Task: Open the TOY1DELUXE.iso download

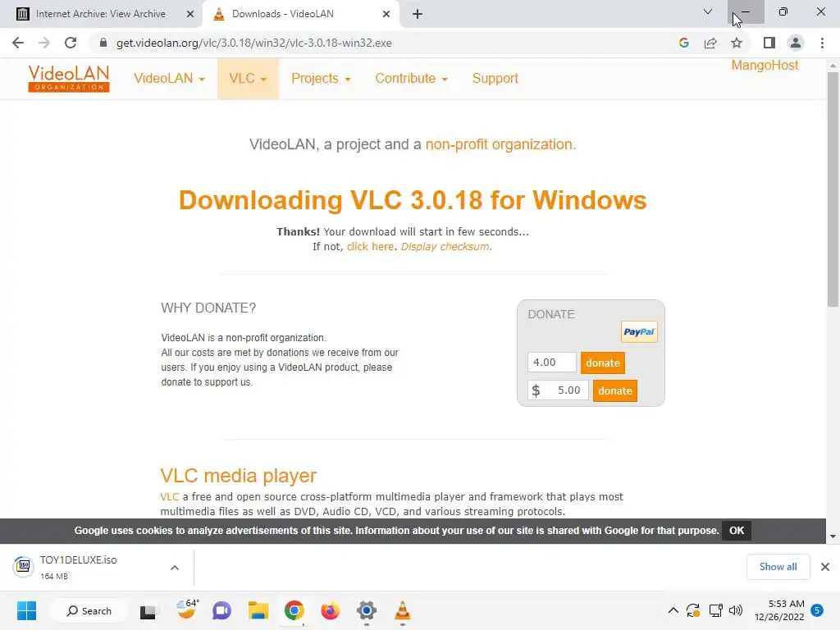Action: click(x=80, y=567)
